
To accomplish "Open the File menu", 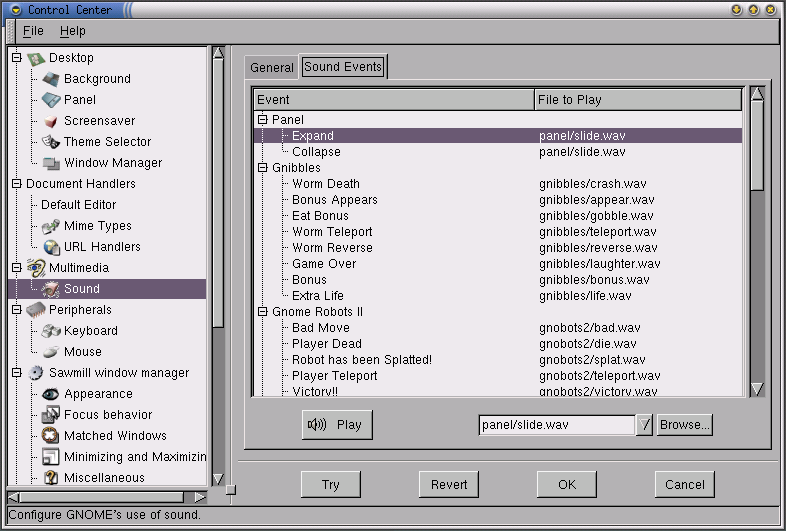I will [33, 32].
